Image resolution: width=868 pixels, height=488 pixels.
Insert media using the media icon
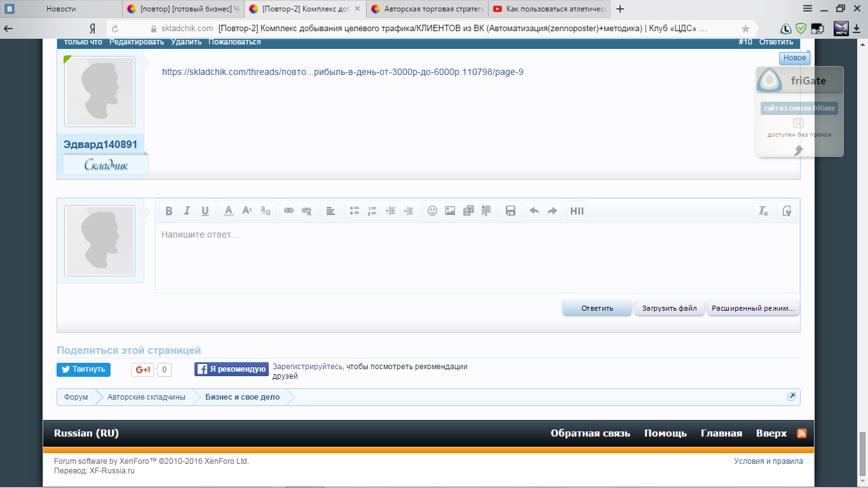(468, 211)
